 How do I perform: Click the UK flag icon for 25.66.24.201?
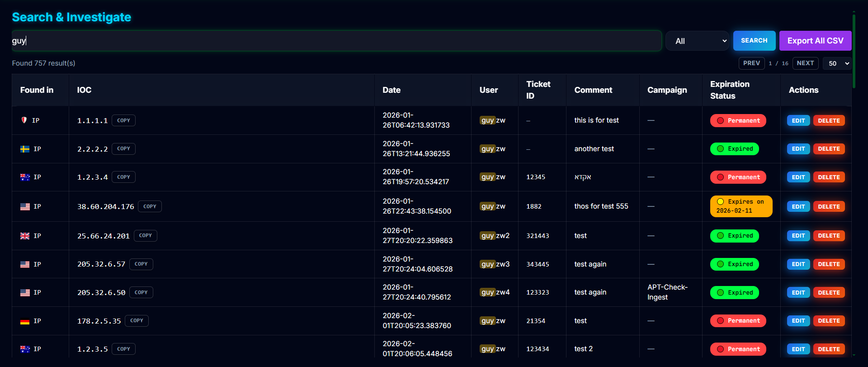[25, 236]
